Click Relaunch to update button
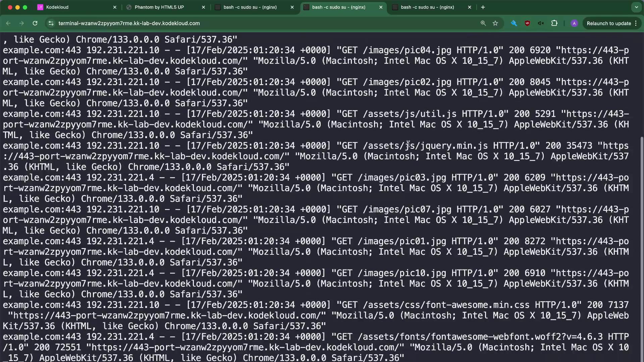644x362 pixels. click(x=608, y=23)
